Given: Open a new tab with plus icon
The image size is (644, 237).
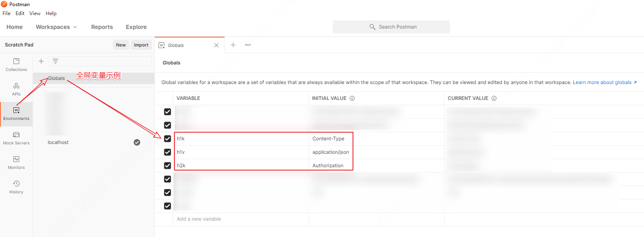Looking at the screenshot, I should click(x=233, y=45).
